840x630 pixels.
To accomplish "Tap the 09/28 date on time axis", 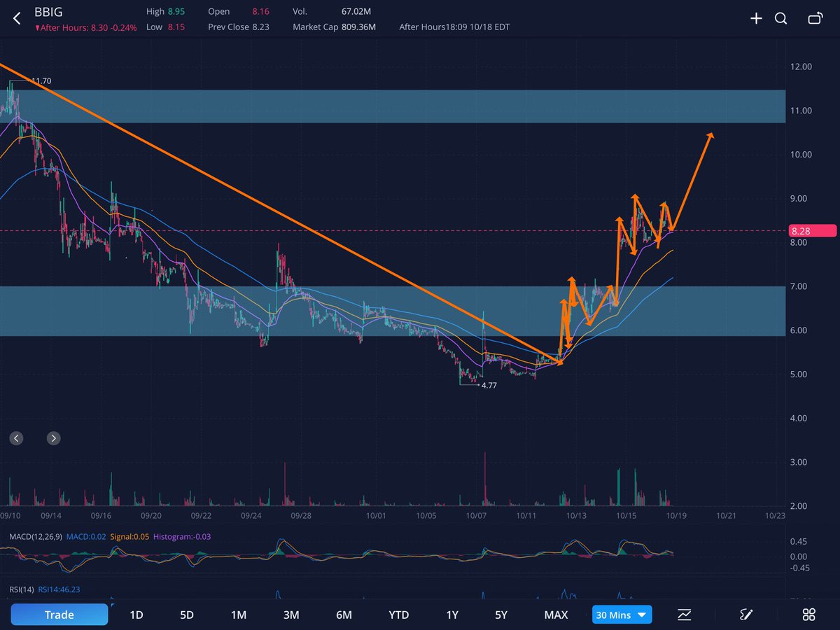I will pyautogui.click(x=301, y=515).
